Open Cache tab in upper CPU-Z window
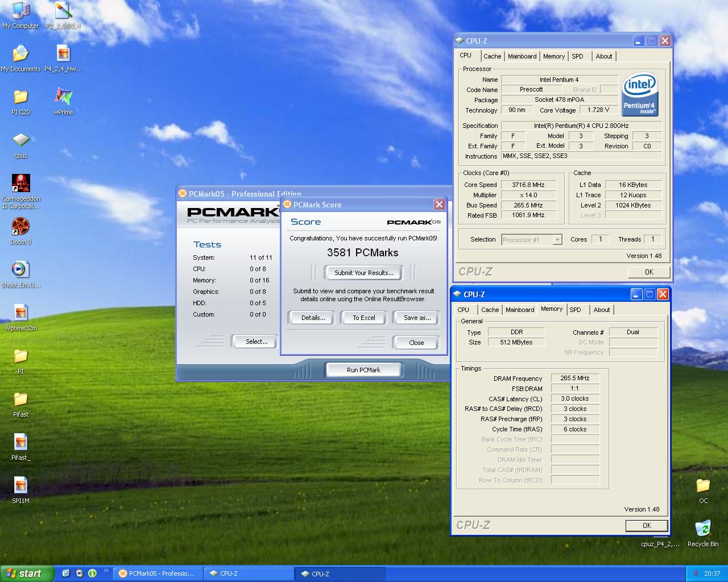This screenshot has width=728, height=582. point(493,56)
